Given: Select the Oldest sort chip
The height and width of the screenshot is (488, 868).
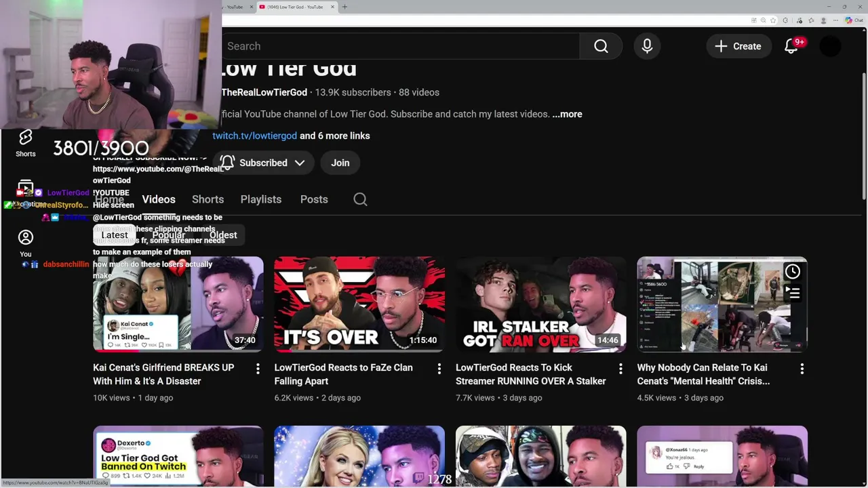Looking at the screenshot, I should click(223, 235).
